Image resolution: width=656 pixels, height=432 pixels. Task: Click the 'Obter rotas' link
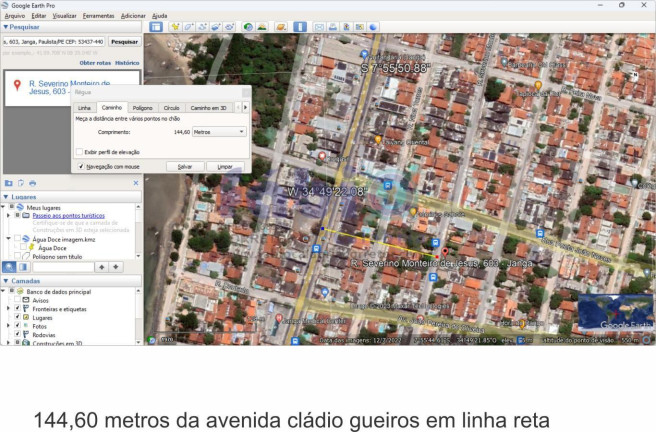95,63
